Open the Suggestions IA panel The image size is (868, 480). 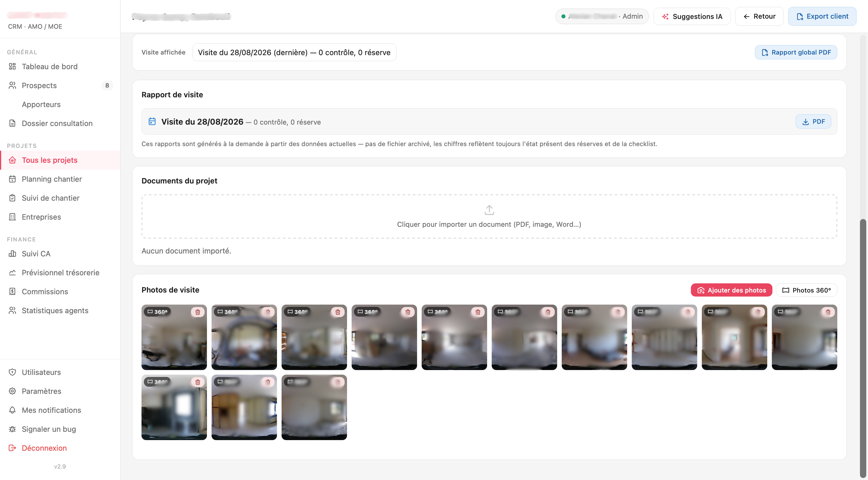point(692,16)
